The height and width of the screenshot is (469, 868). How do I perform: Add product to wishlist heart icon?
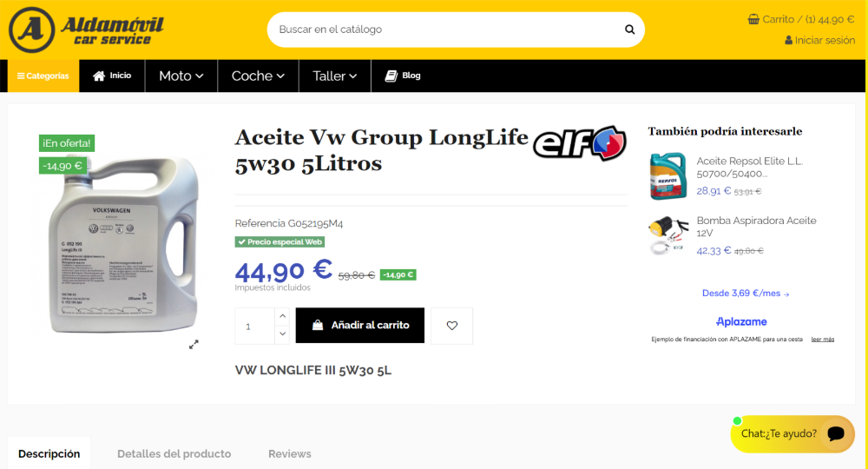tap(451, 326)
